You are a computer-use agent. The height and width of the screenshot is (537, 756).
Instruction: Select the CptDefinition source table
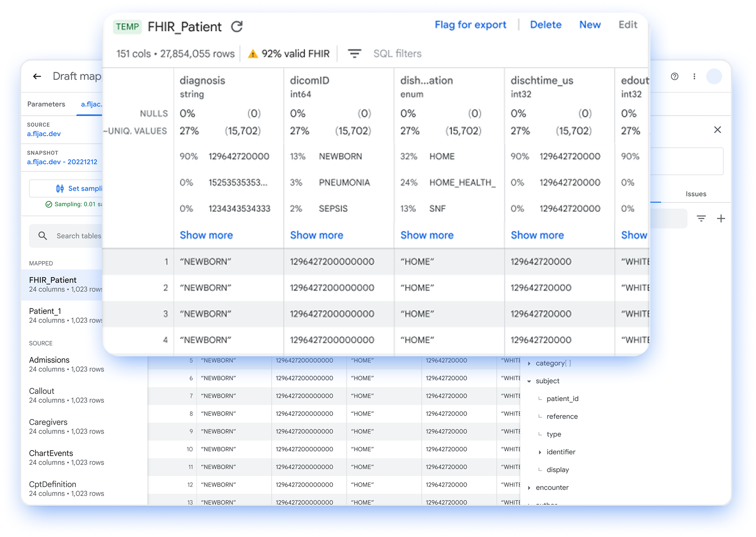[x=84, y=488]
